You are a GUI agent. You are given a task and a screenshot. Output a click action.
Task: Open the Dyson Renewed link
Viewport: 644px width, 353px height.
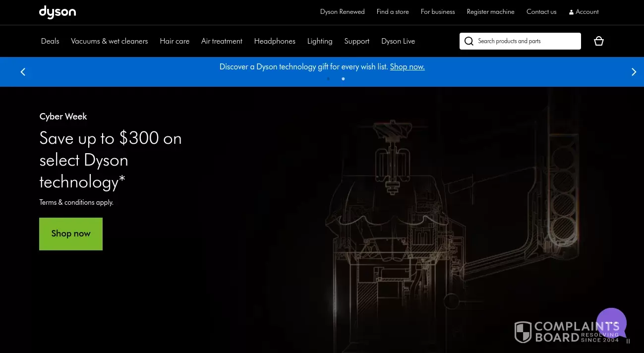pyautogui.click(x=342, y=12)
